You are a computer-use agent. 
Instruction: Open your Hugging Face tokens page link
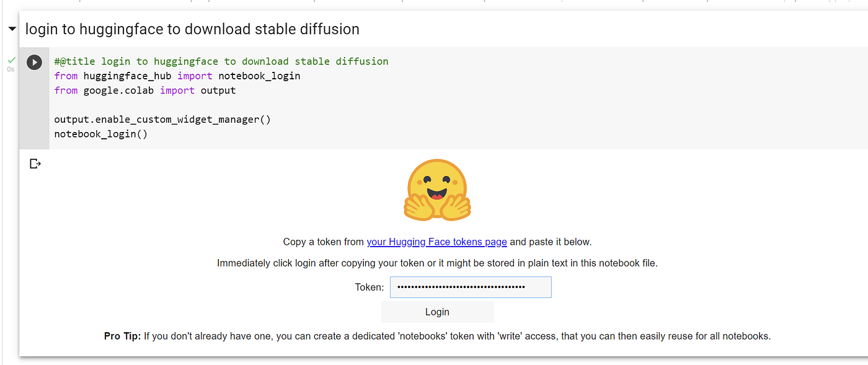[436, 242]
